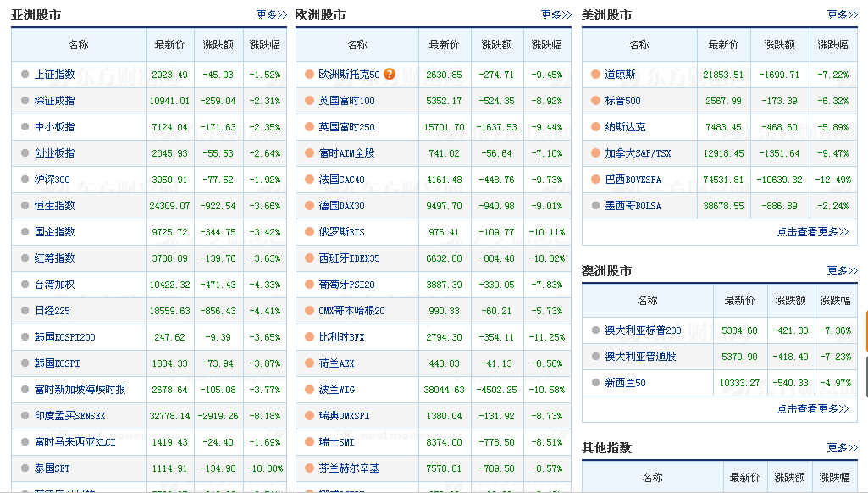The image size is (868, 493).
Task: Open the 新西兰50 index link
Action: [625, 383]
